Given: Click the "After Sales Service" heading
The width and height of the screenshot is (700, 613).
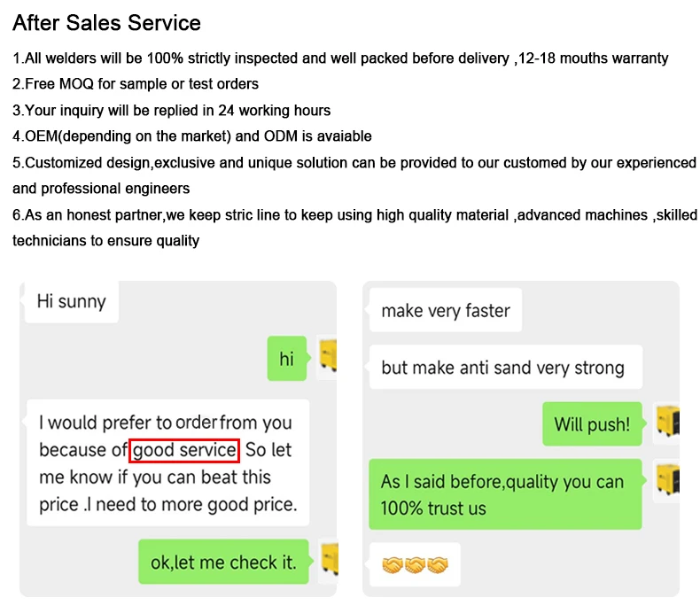Looking at the screenshot, I should pos(106,23).
